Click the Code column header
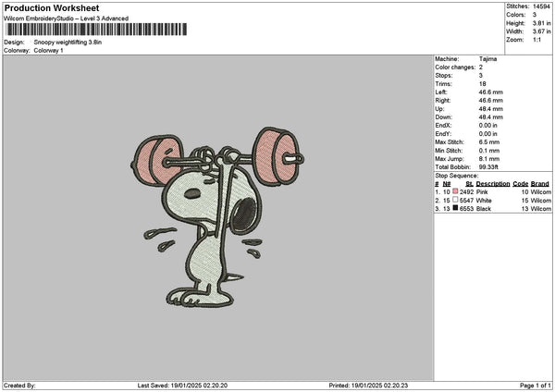Viewport: 555px width, 392px height. coord(521,183)
